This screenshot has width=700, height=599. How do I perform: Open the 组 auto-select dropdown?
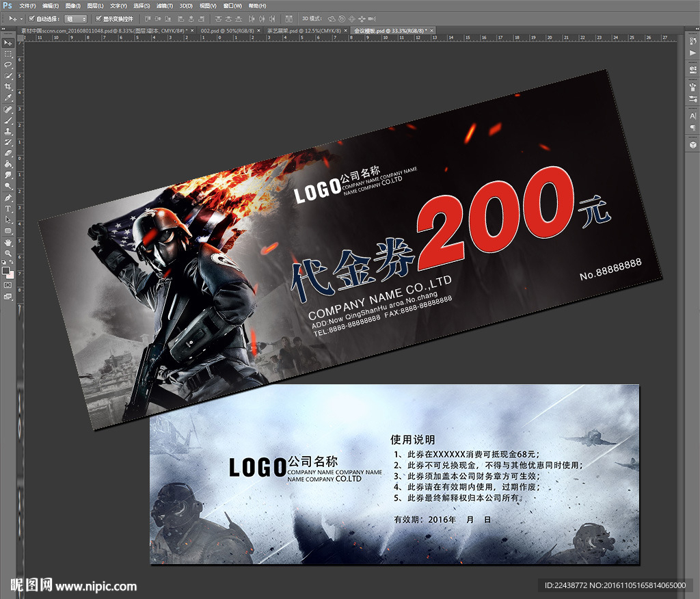point(75,18)
